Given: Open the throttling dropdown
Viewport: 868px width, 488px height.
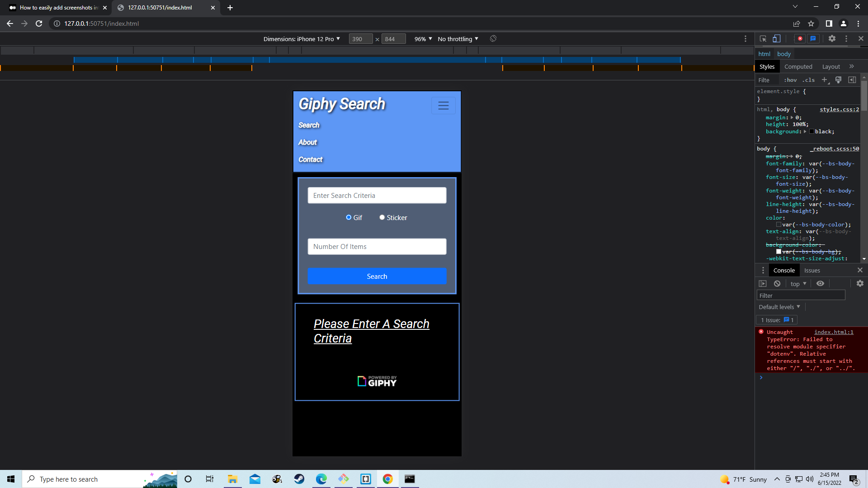Looking at the screenshot, I should click(x=457, y=39).
